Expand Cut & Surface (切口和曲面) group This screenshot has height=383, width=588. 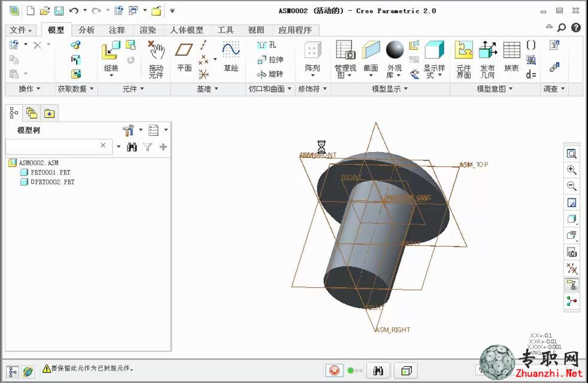pos(269,89)
